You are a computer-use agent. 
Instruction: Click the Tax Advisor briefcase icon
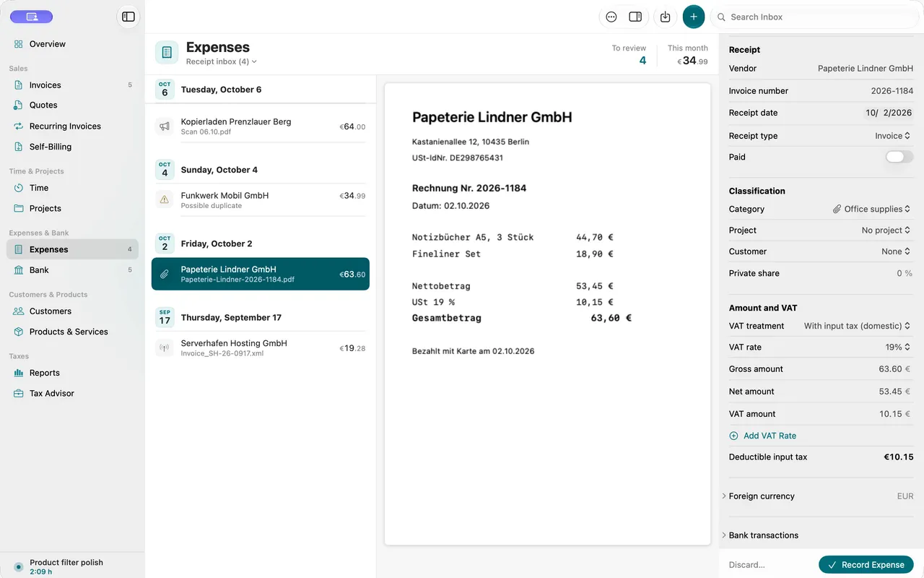click(x=19, y=394)
